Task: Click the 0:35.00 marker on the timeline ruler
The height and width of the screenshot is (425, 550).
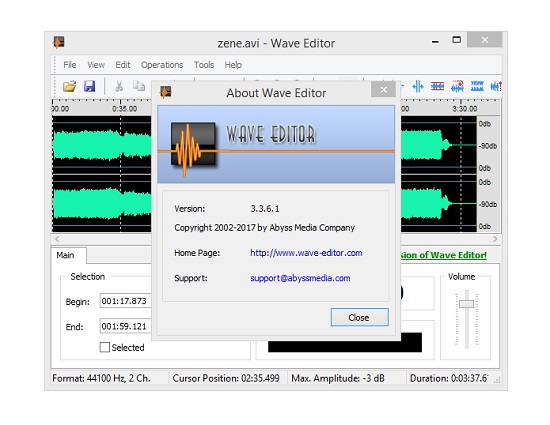Action: pos(125,109)
